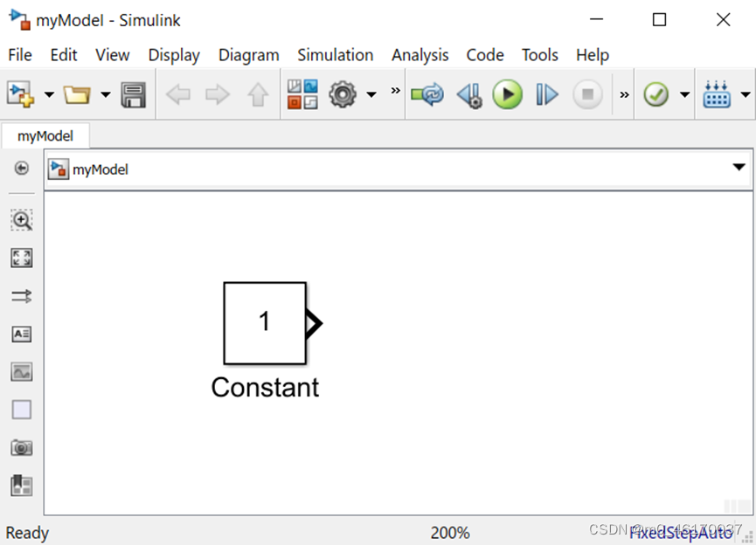Open the File menu
The width and height of the screenshot is (756, 545).
tap(20, 55)
